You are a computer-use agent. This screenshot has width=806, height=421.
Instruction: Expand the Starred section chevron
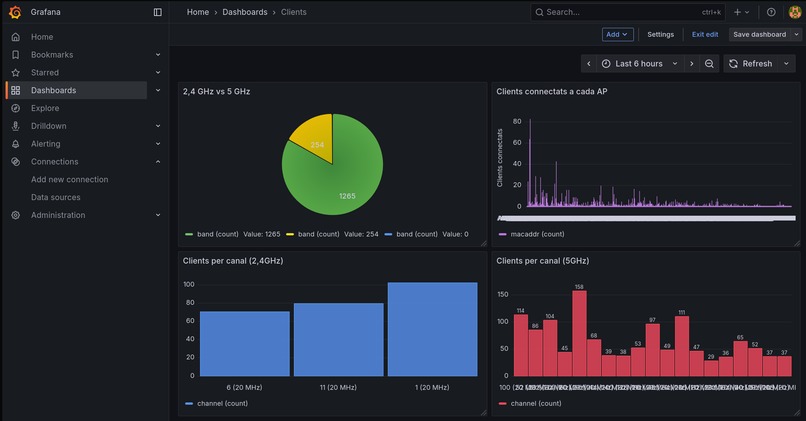[158, 72]
